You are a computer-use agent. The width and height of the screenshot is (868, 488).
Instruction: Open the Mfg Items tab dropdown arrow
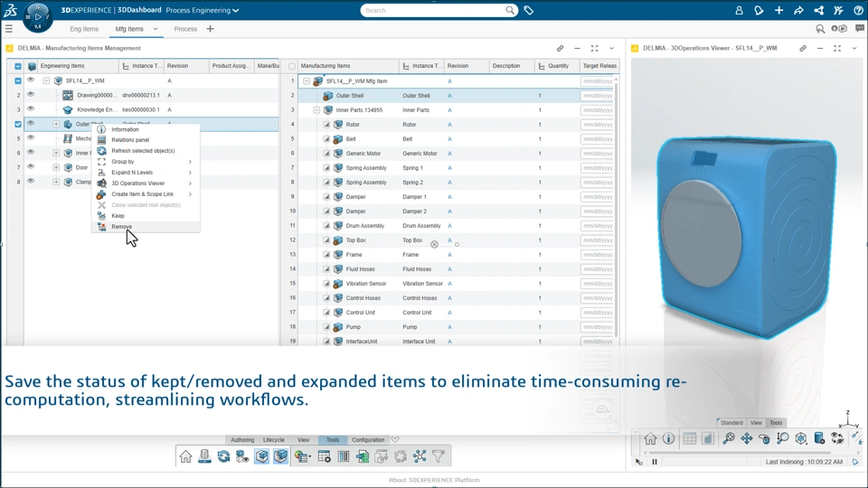(x=156, y=29)
